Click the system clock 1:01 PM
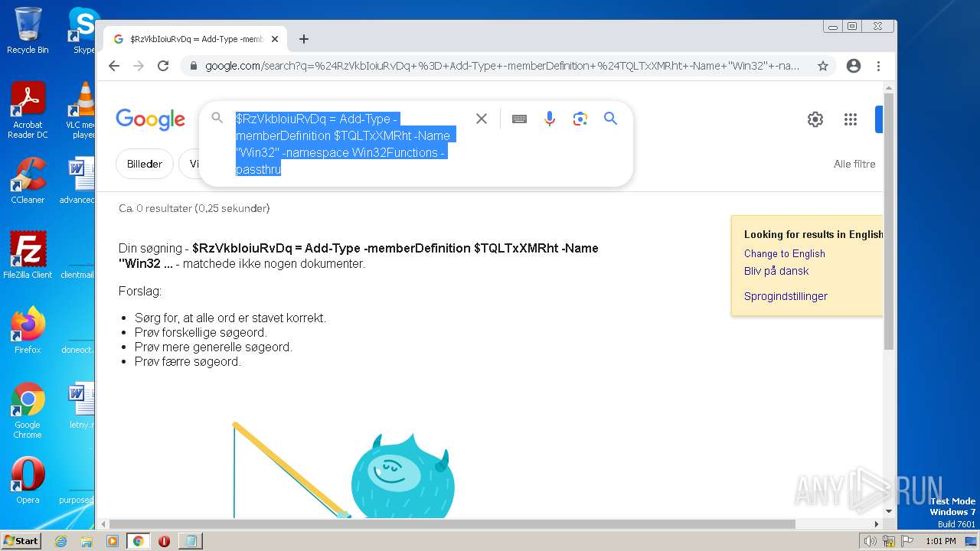Image resolution: width=980 pixels, height=551 pixels. tap(941, 541)
